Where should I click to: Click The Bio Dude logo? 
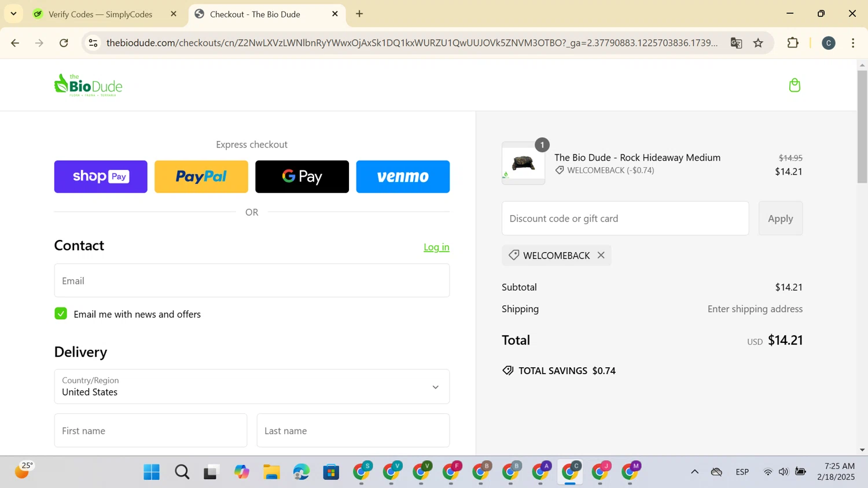tap(88, 85)
